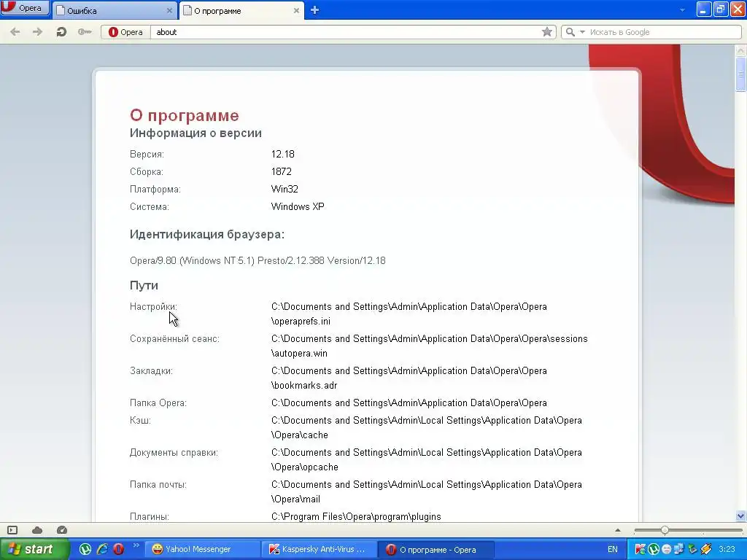Image resolution: width=747 pixels, height=560 pixels.
Task: Open password manager key icon
Action: pos(85,32)
